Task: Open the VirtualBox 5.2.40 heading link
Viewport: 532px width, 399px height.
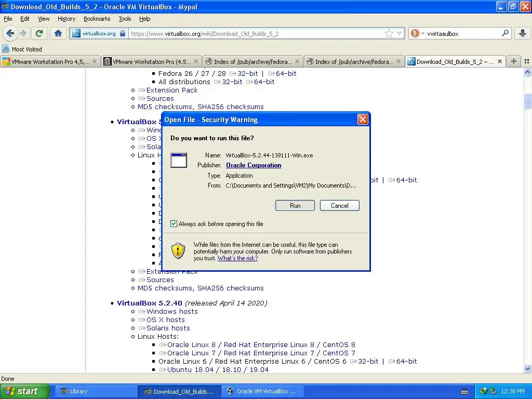Action: coord(150,303)
